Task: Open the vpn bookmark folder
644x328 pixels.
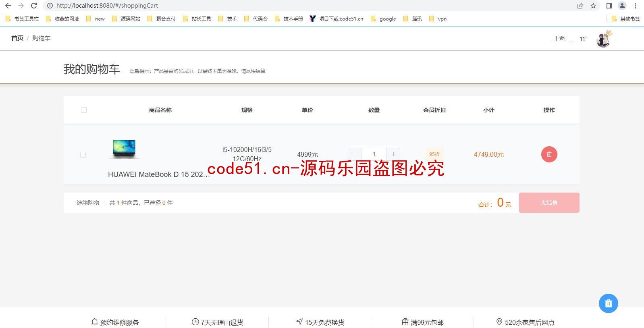Action: point(438,19)
